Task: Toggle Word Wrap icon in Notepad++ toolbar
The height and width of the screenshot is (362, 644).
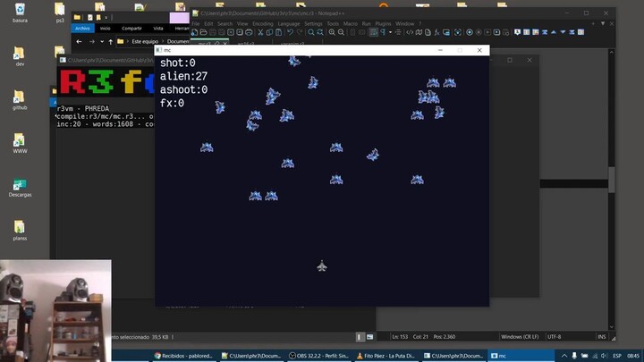Action: (373, 32)
